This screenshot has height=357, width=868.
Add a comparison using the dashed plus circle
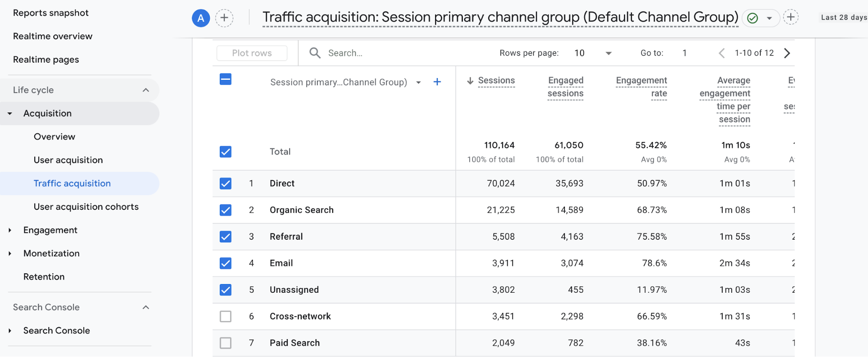click(224, 18)
